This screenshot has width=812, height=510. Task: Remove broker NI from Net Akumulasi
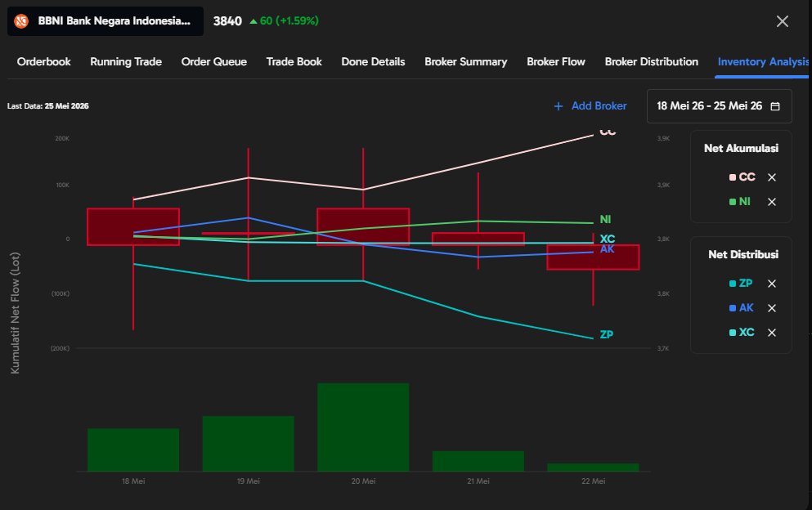(x=772, y=202)
